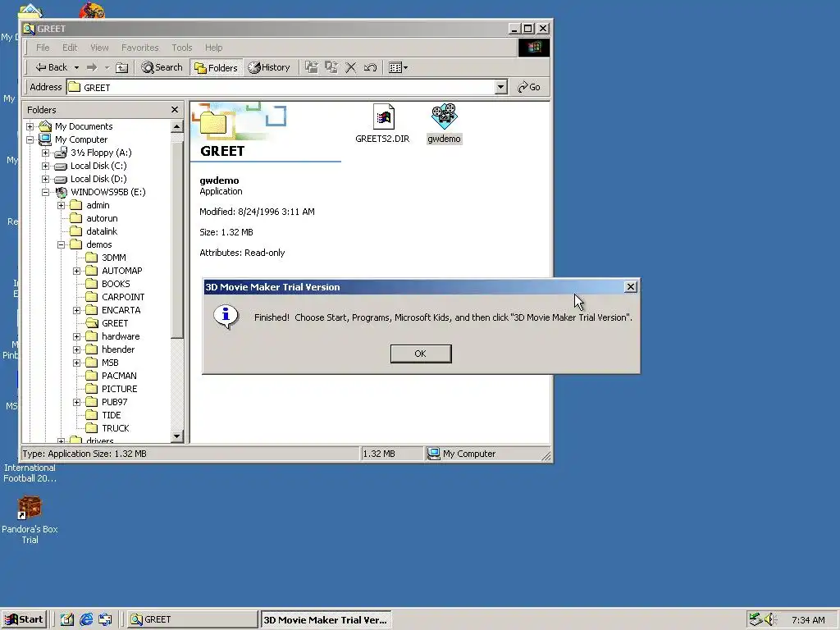Open the Edit menu
The image size is (840, 630).
(x=70, y=48)
